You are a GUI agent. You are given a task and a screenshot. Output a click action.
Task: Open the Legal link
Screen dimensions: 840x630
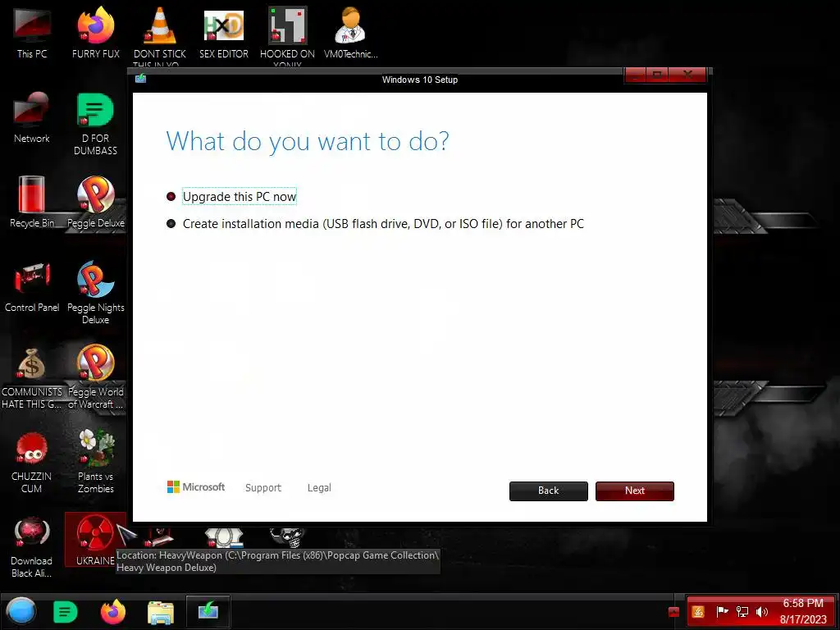point(319,487)
